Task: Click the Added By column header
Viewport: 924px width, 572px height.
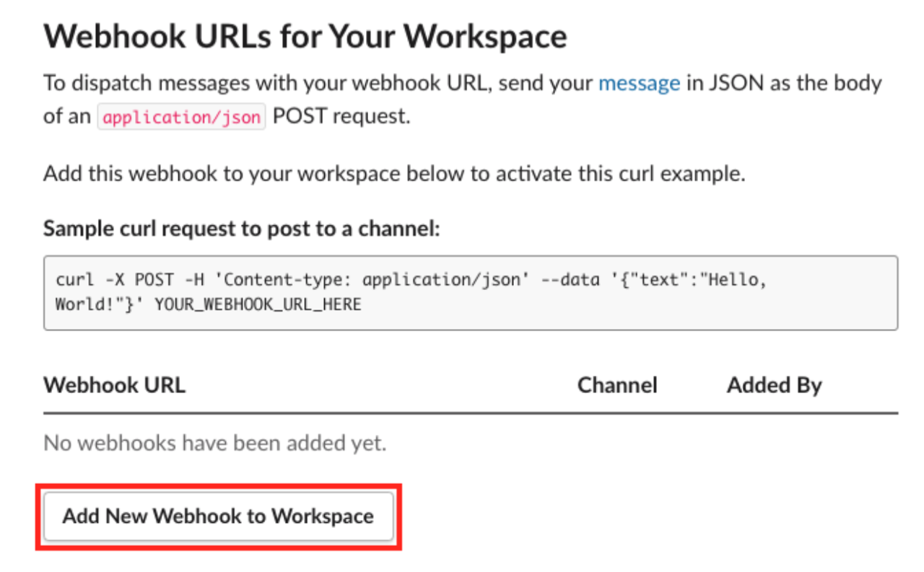Action: [x=774, y=385]
